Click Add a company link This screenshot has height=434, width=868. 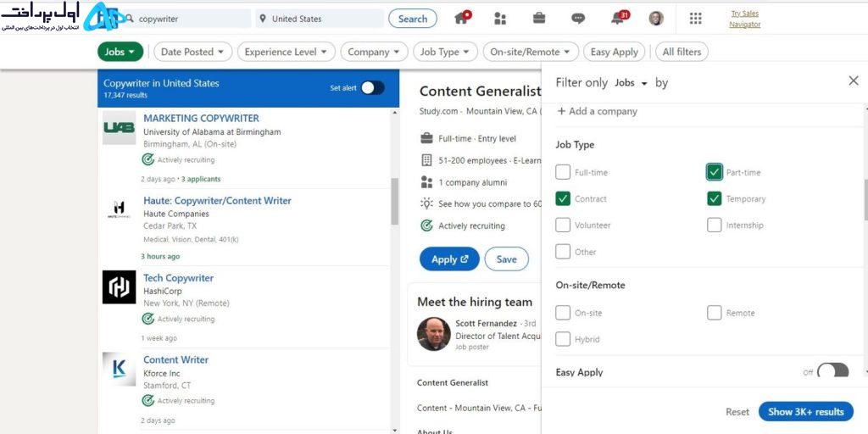pyautogui.click(x=598, y=111)
